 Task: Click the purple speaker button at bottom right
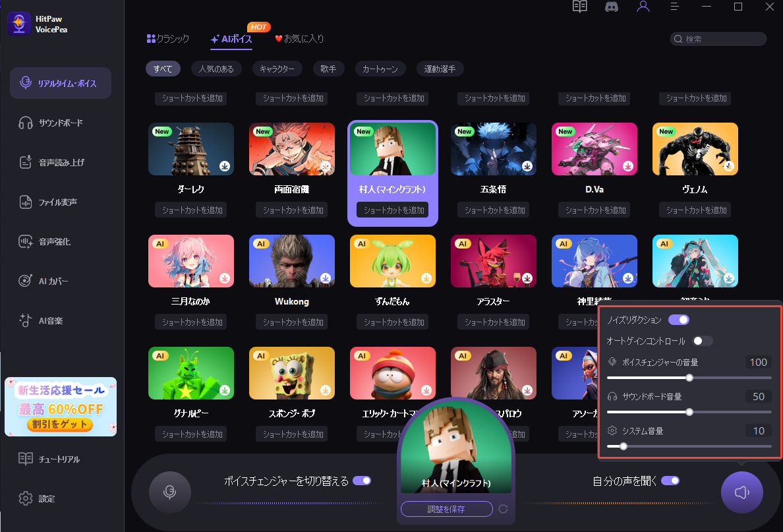click(x=741, y=492)
